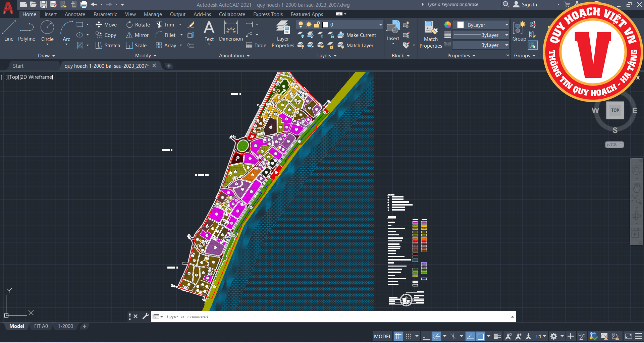Click the Make Current layer button

pos(357,35)
